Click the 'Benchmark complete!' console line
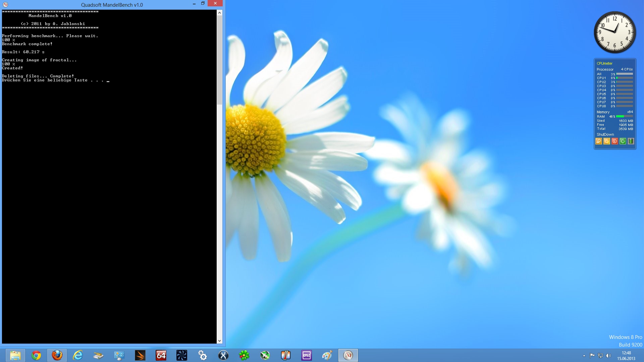The width and height of the screenshot is (644, 362). 27,44
